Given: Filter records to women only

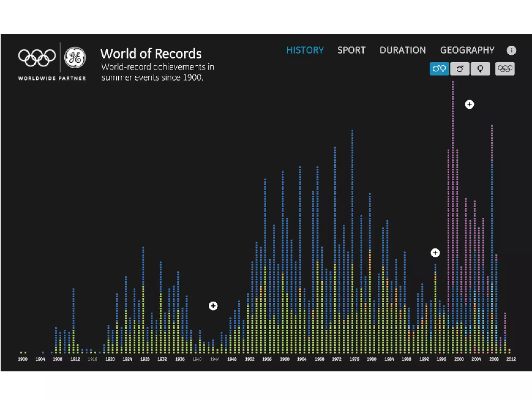Looking at the screenshot, I should point(480,69).
